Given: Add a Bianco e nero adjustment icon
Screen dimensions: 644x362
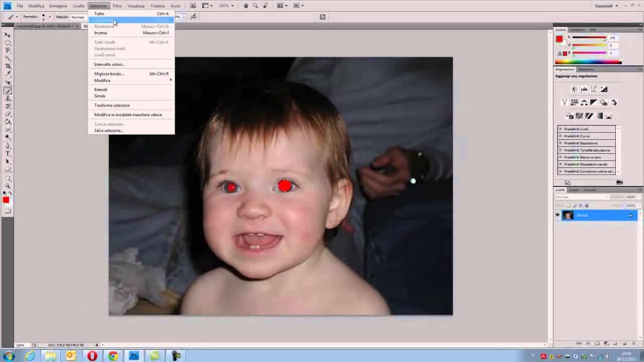Looking at the screenshot, I should 593,102.
